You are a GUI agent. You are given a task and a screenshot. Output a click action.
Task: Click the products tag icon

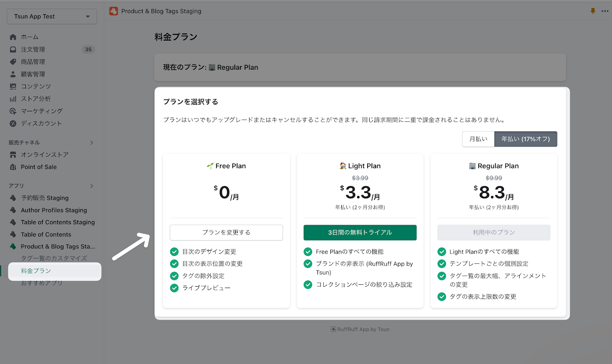point(13,62)
